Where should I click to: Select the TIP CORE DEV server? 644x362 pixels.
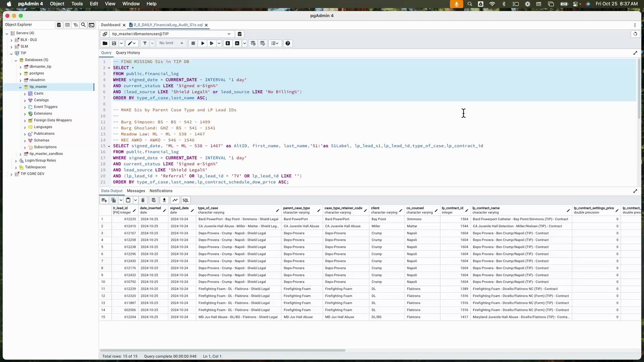pyautogui.click(x=32, y=174)
